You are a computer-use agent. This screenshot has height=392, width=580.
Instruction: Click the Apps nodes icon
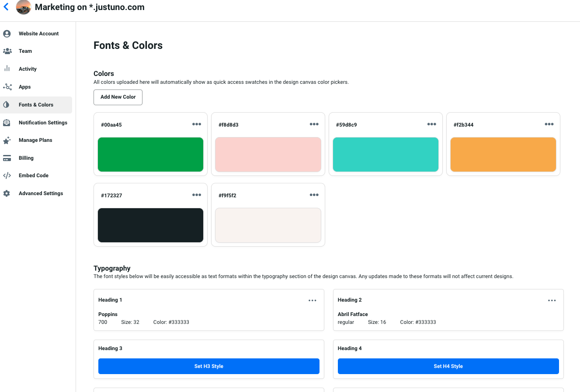(x=7, y=87)
